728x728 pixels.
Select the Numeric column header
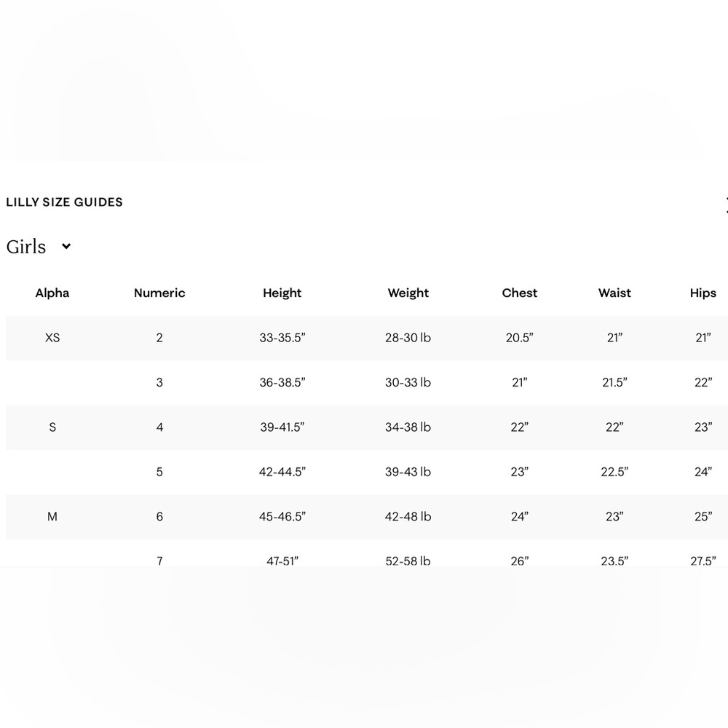click(159, 293)
